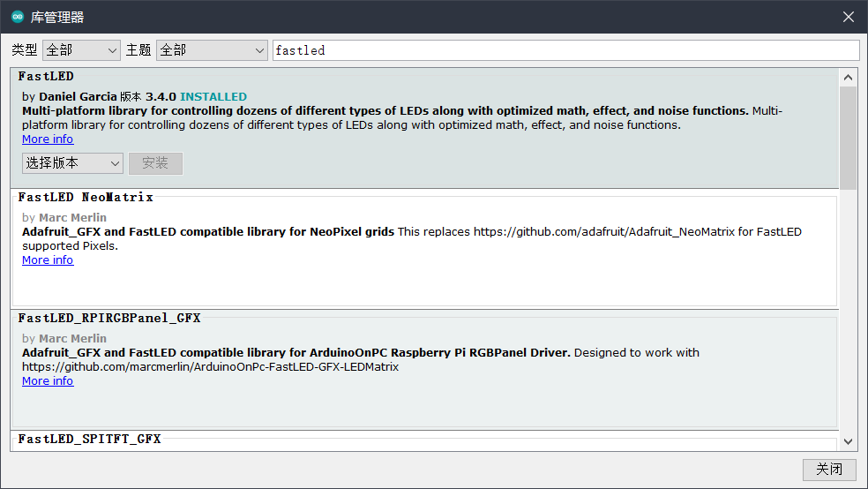Click the scrollbar down arrow
Viewport: 868px width, 489px height.
[x=848, y=441]
